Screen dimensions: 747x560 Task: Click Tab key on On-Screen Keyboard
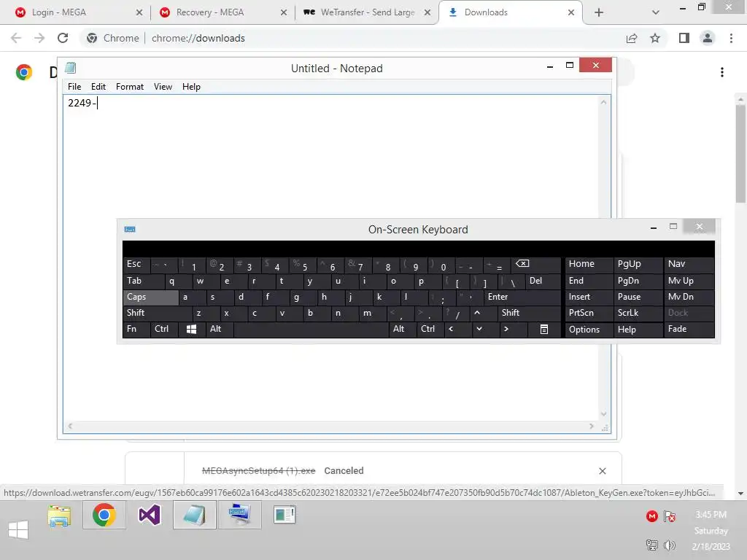(144, 281)
